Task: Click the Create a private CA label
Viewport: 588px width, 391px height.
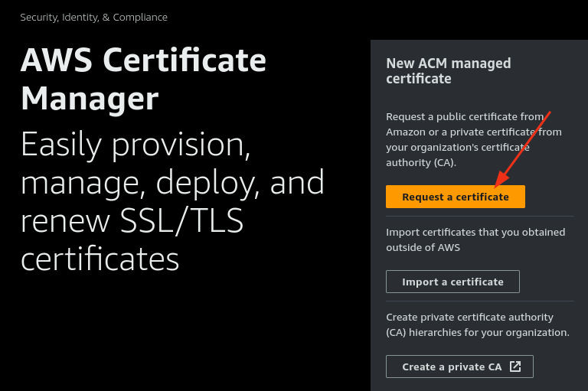Action: pos(452,367)
